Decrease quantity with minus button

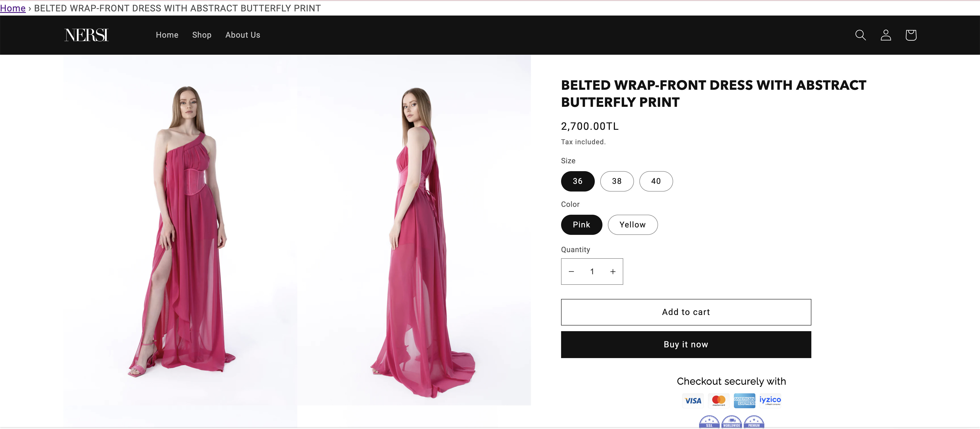click(571, 271)
